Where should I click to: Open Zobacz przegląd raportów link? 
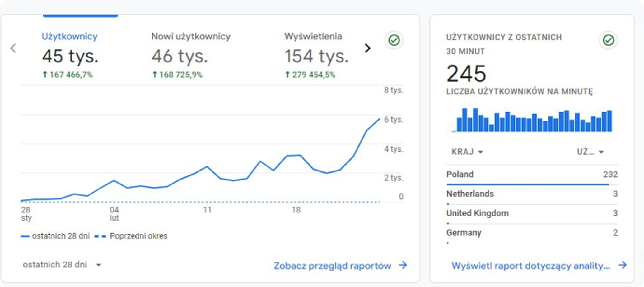point(332,266)
